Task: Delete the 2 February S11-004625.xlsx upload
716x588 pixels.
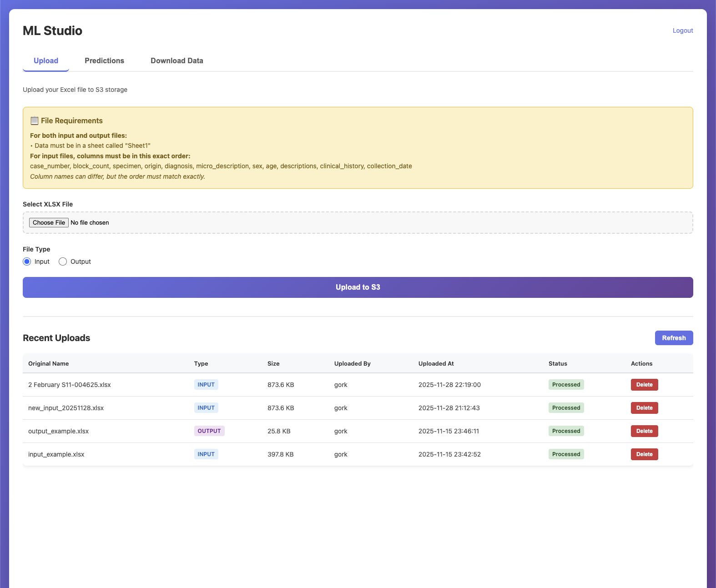Action: [x=644, y=385]
